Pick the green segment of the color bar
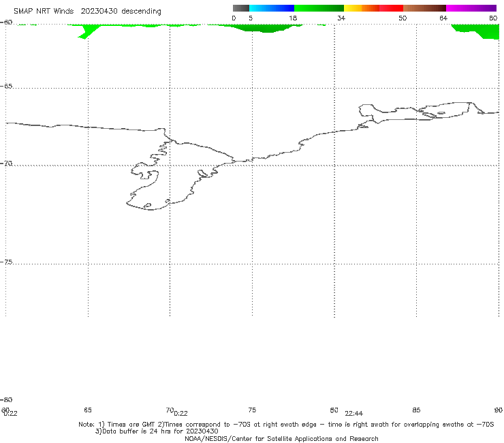504x443 pixels. (x=319, y=8)
